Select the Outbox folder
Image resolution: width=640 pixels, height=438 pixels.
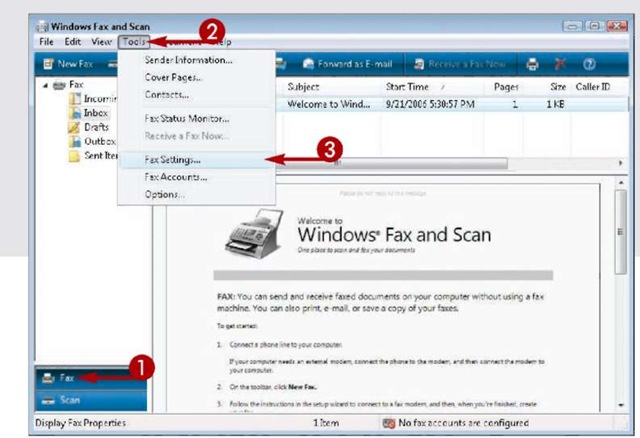100,142
